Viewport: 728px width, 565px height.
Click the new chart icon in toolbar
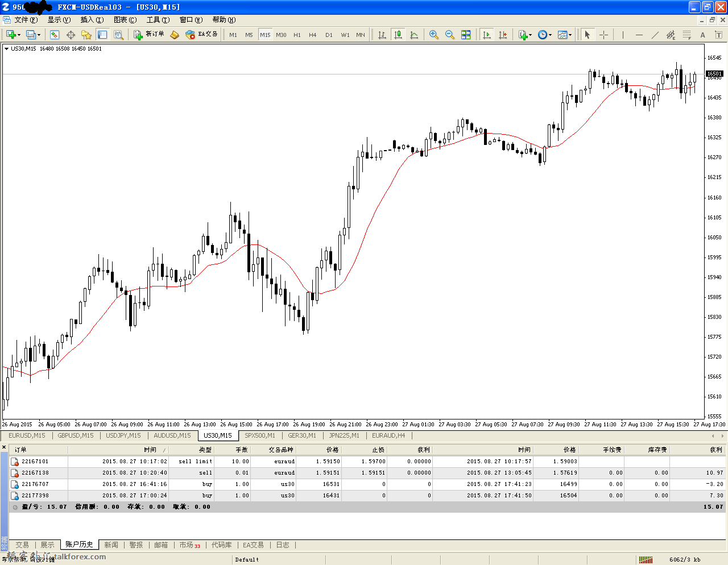(x=11, y=35)
